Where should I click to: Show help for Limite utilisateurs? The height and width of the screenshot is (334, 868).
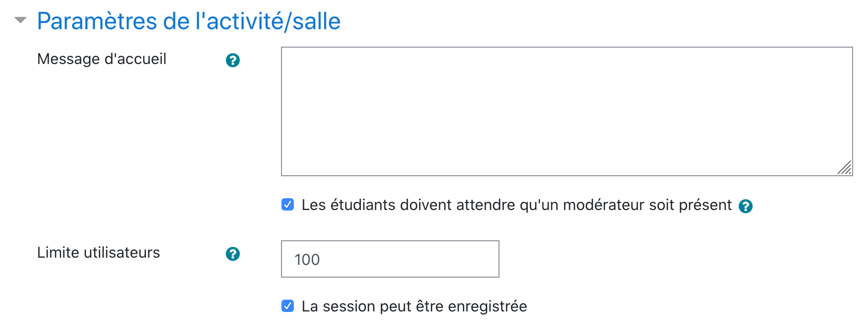click(x=233, y=254)
